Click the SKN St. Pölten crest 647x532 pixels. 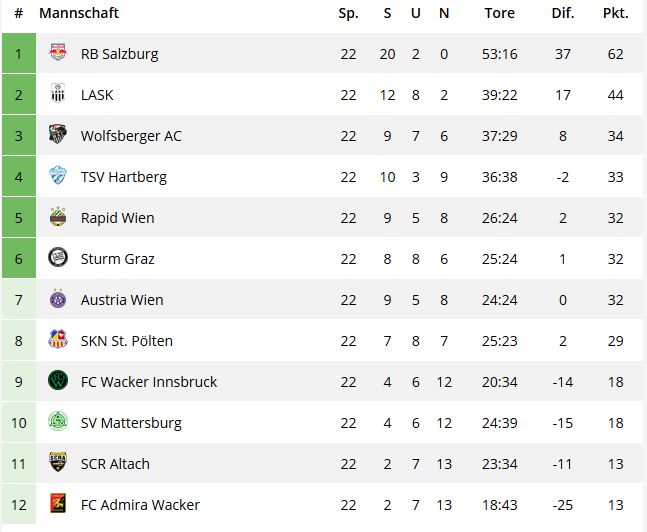(58, 339)
